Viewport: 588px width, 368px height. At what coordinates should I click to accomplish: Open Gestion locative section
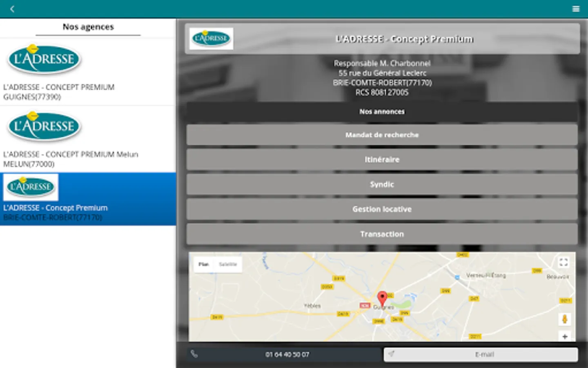382,209
